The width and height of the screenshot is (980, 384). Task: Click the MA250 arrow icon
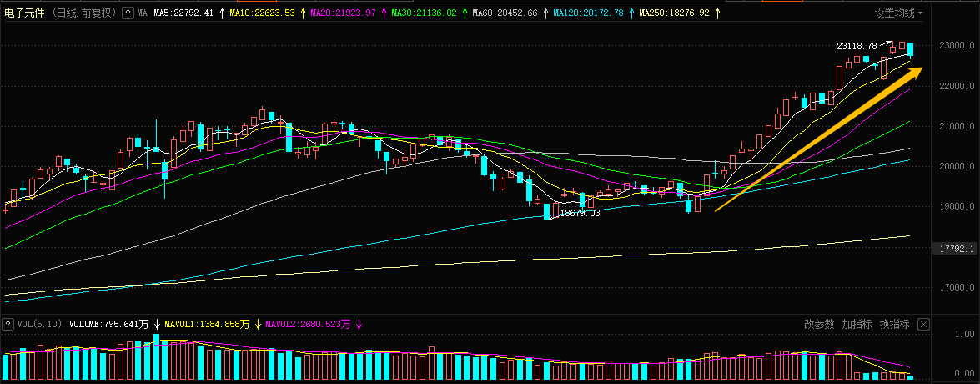716,13
